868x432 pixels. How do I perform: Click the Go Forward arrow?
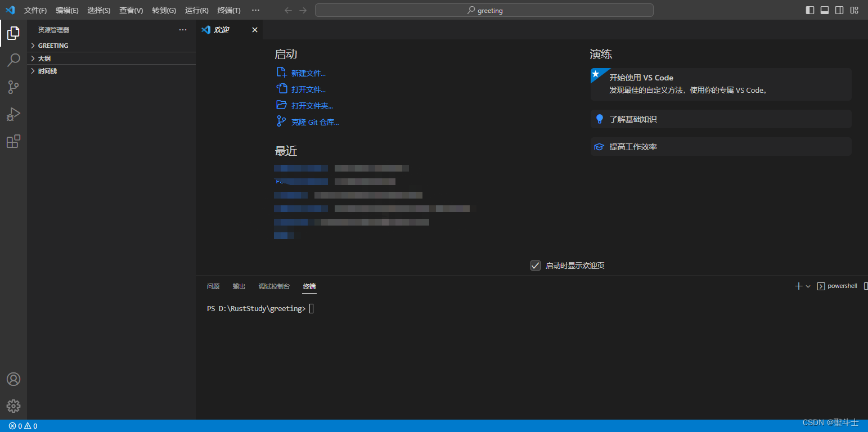point(303,10)
